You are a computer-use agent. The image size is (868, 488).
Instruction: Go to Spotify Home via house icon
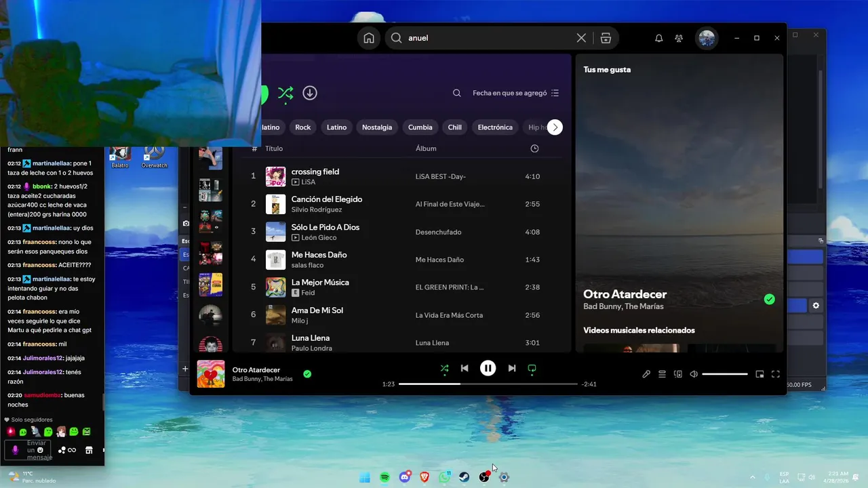click(369, 38)
